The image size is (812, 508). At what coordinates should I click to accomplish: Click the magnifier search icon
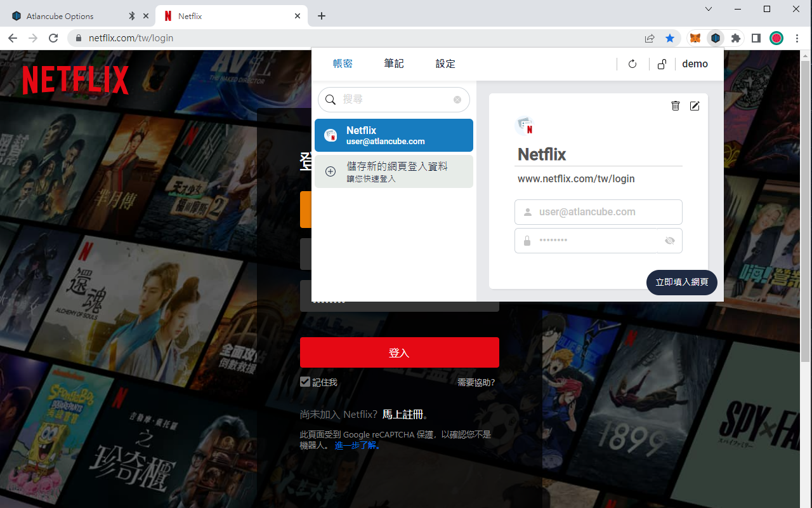point(331,100)
